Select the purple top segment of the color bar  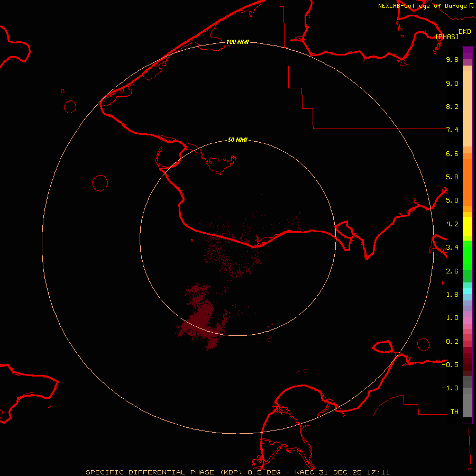tap(467, 53)
